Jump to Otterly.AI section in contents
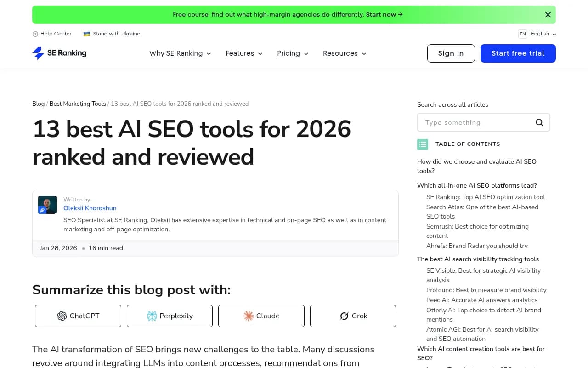 (x=484, y=315)
